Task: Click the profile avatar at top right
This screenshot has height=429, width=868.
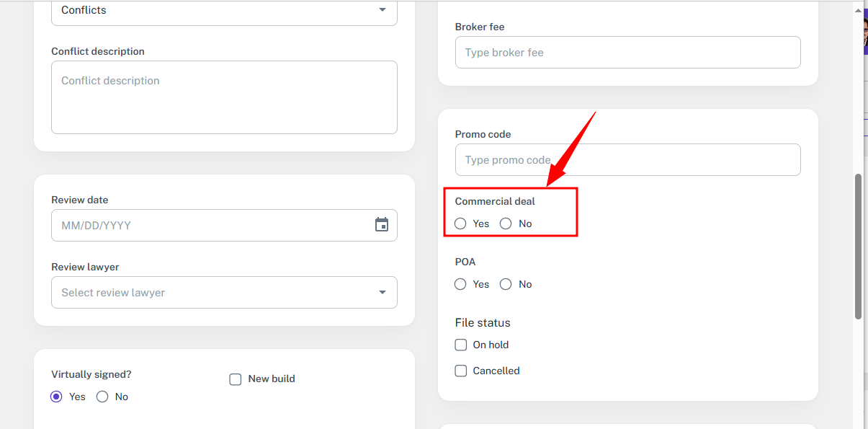Action: click(864, 35)
